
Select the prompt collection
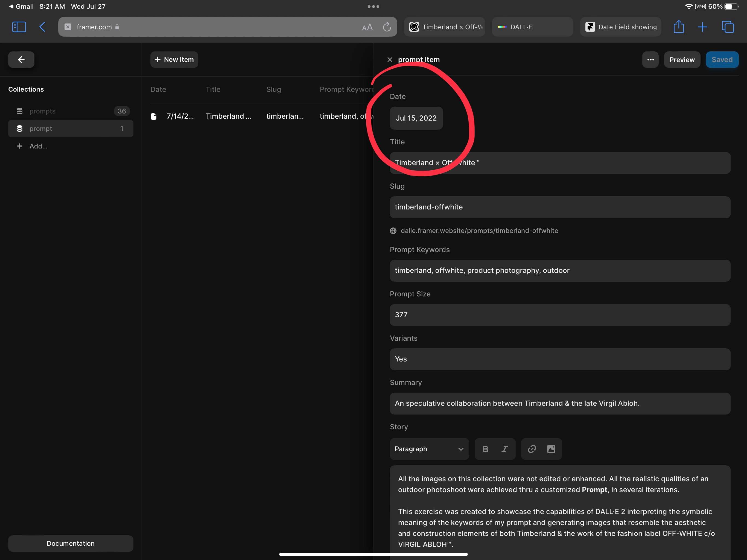71,129
